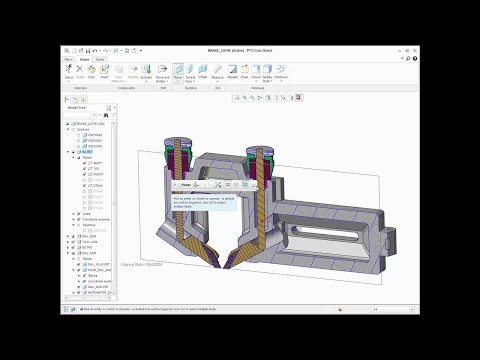Open the Undo history dropdown arrow
The image size is (480, 360).
tap(100, 51)
